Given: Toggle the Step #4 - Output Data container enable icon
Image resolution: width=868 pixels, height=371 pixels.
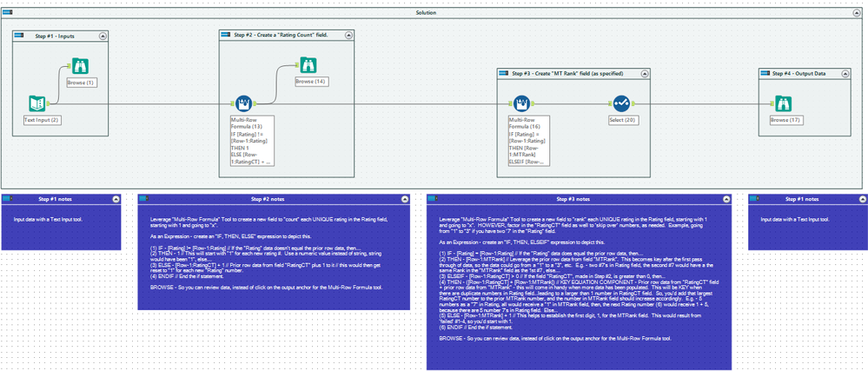Looking at the screenshot, I should pyautogui.click(x=765, y=73).
